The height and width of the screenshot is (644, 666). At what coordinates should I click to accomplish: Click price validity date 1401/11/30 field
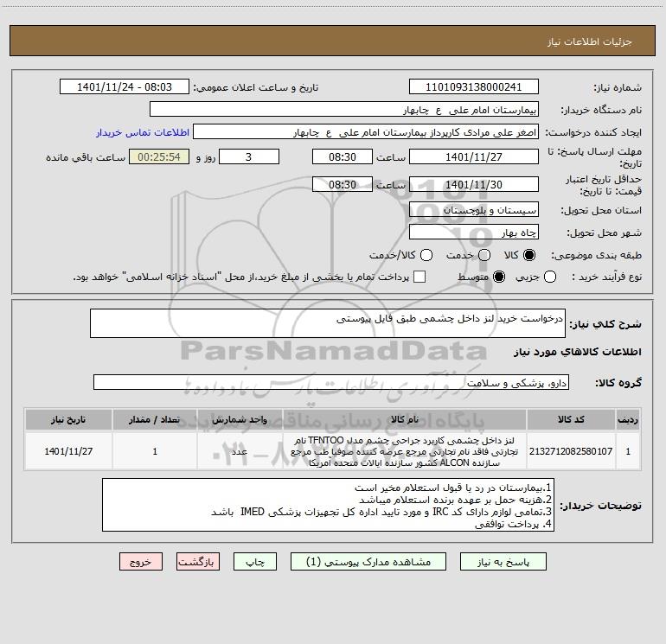474,185
